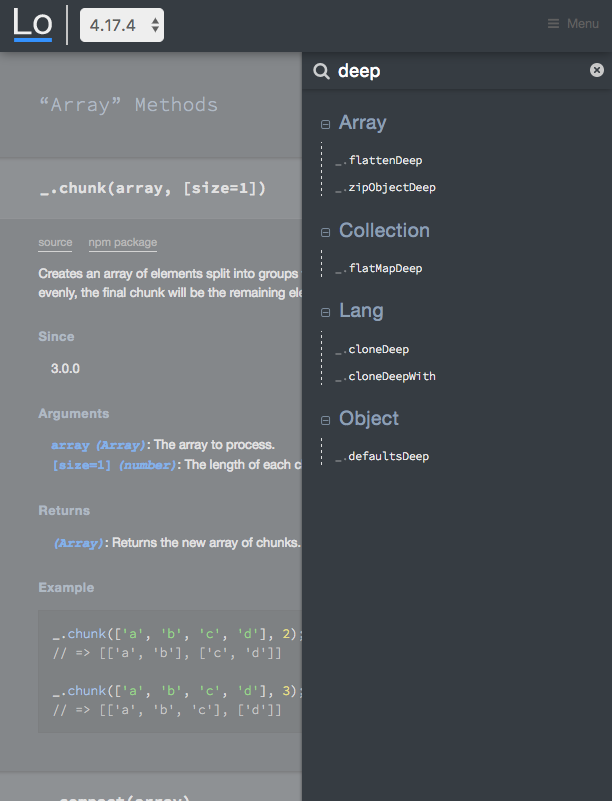
Task: Follow the 'source' link for chunk
Action: pos(55,243)
